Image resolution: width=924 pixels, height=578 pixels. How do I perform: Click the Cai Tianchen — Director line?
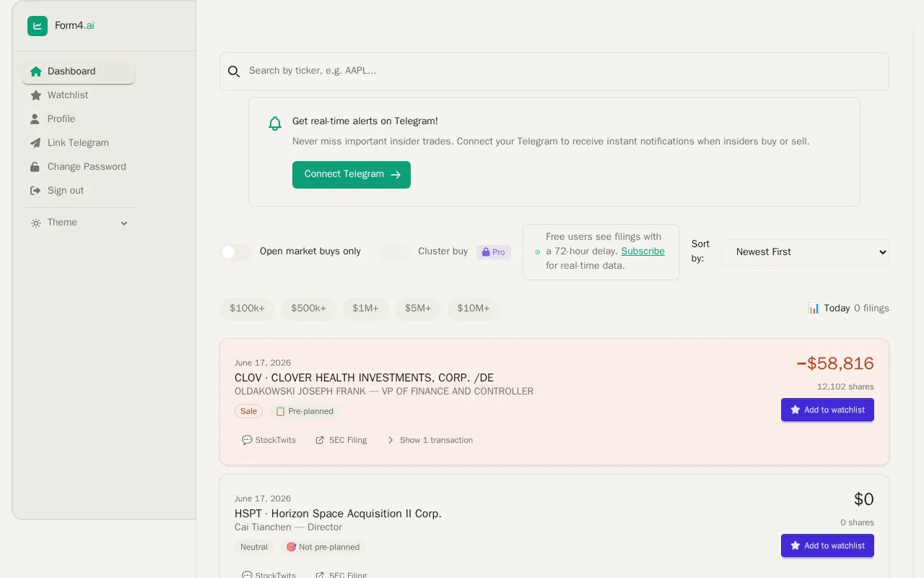pyautogui.click(x=288, y=527)
